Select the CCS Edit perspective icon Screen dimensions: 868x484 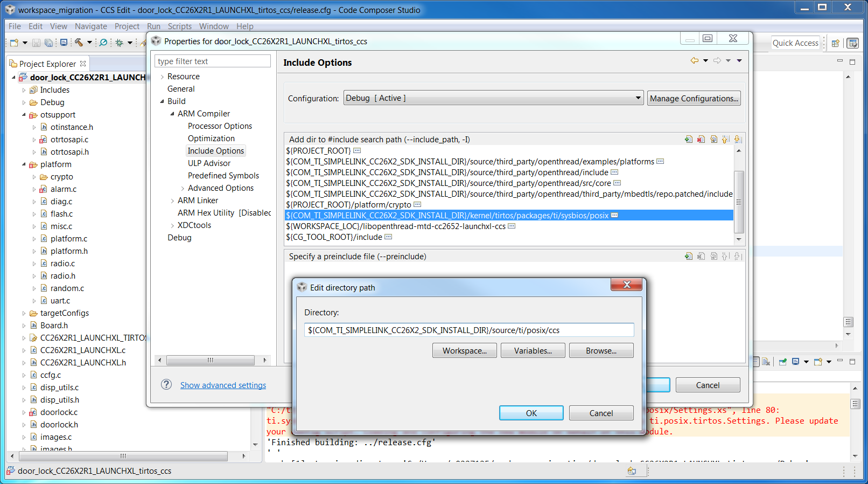pyautogui.click(x=853, y=43)
